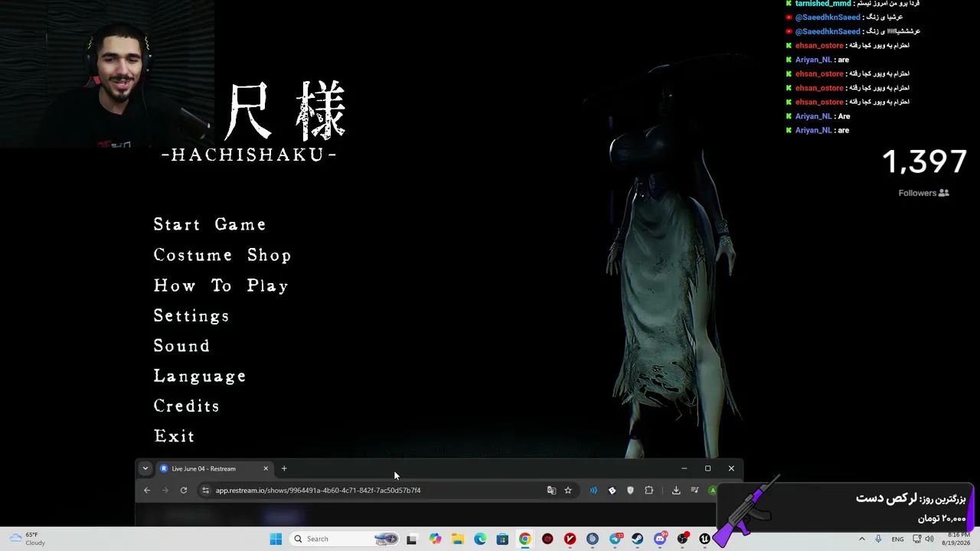Click the translate page icon in address bar

(551, 491)
